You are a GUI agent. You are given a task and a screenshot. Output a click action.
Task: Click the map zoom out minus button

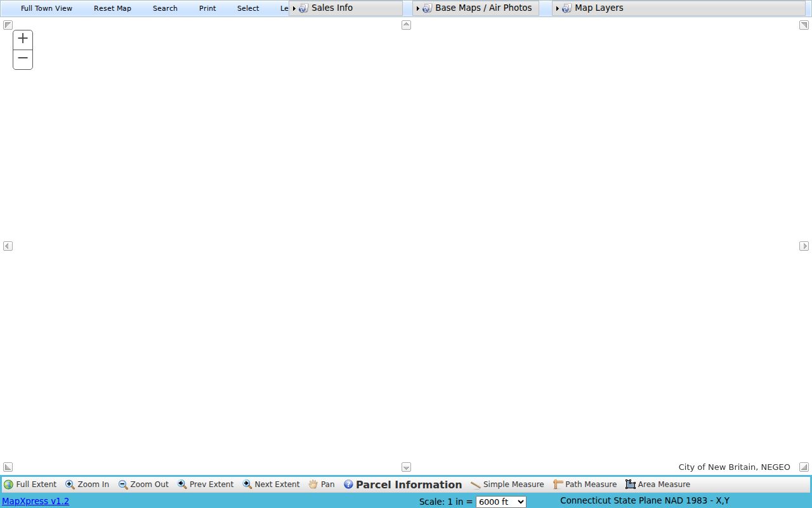point(23,59)
